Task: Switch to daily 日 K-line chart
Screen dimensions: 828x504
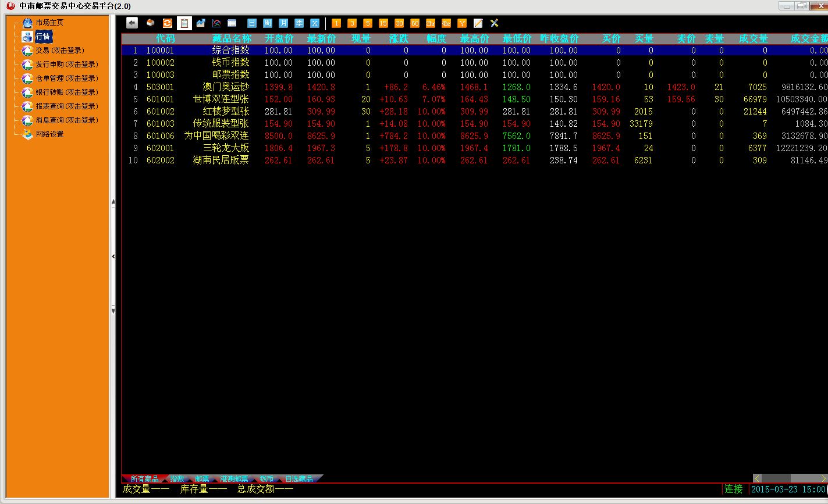Action: coord(252,23)
